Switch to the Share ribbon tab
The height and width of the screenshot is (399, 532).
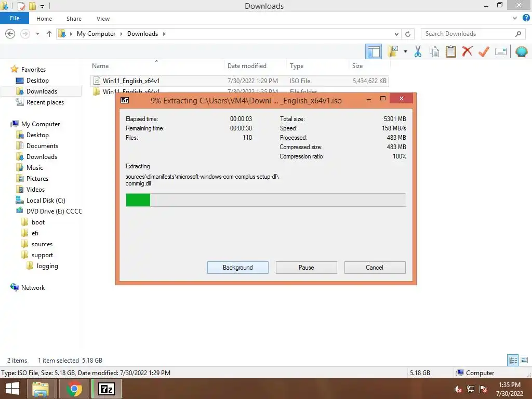tap(74, 19)
